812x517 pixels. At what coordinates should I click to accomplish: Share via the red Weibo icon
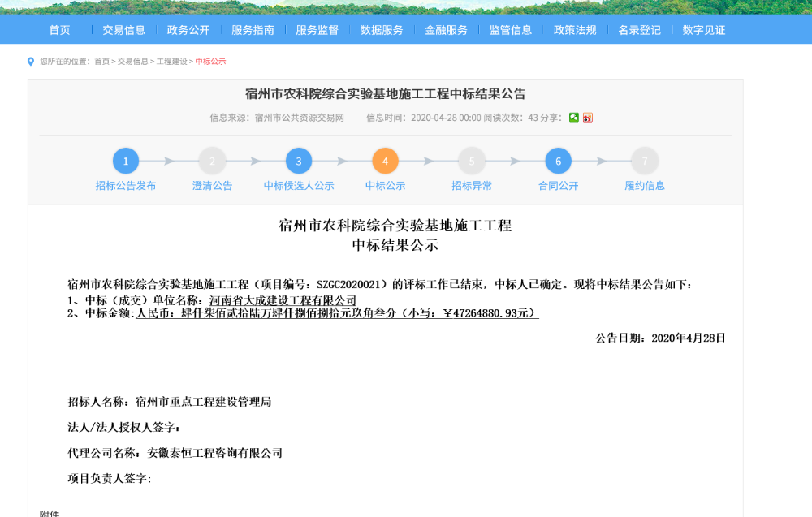[x=587, y=118]
